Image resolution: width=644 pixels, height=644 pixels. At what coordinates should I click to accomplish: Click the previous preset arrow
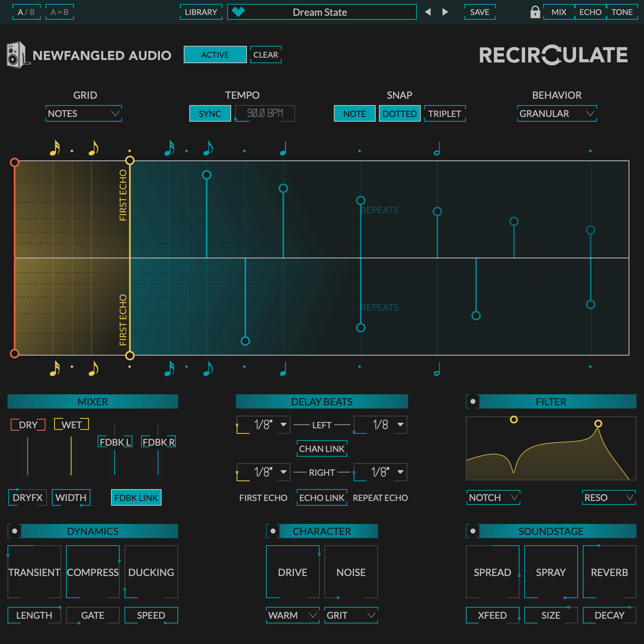click(x=428, y=12)
